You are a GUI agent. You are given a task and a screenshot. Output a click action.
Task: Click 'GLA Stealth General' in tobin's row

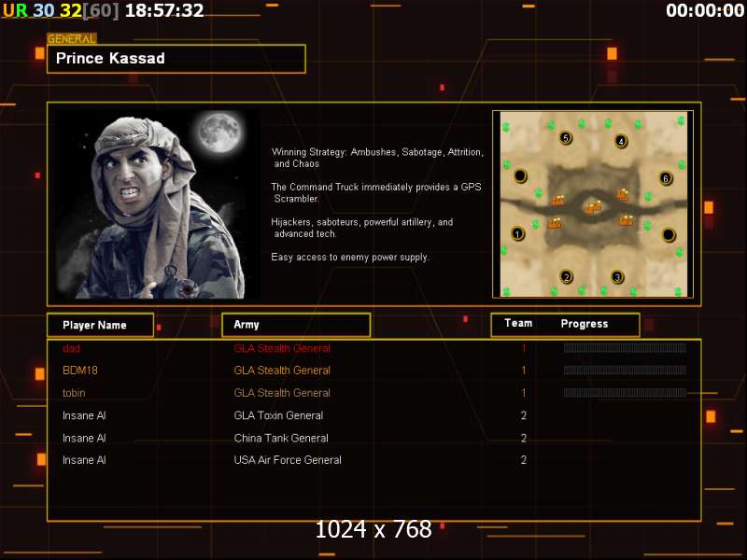click(282, 393)
